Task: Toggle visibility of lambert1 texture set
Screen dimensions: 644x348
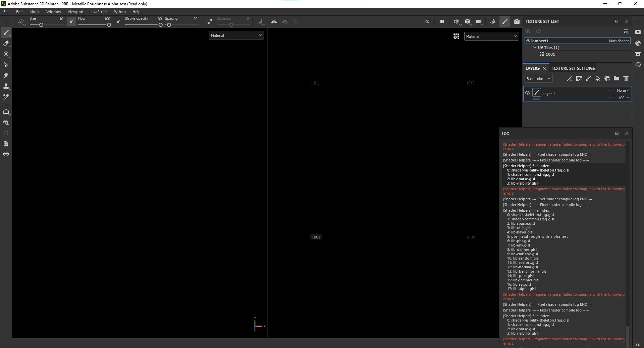Action: click(x=528, y=41)
